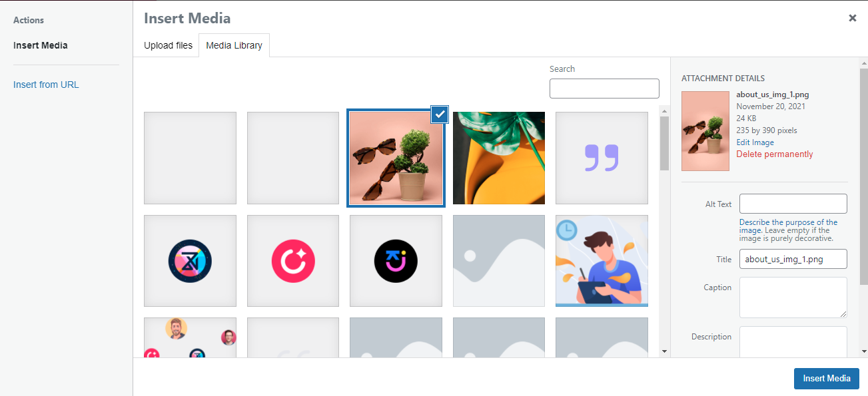Click into the Alt Text field
The height and width of the screenshot is (396, 868).
pos(793,204)
